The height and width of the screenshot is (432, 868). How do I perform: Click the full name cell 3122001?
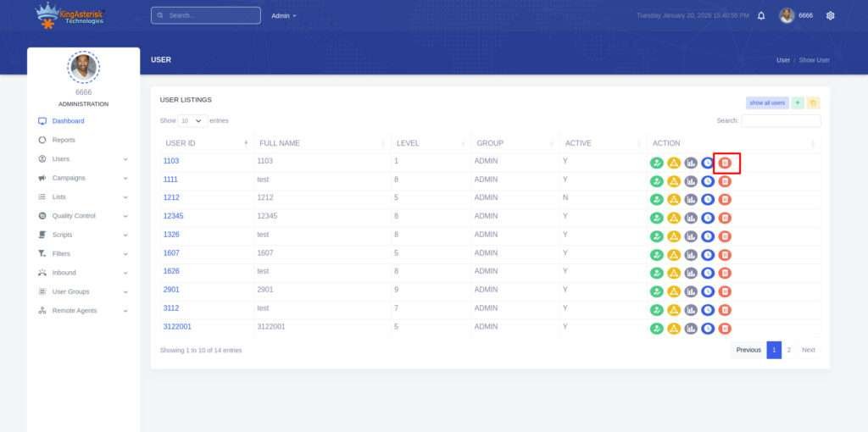(271, 327)
